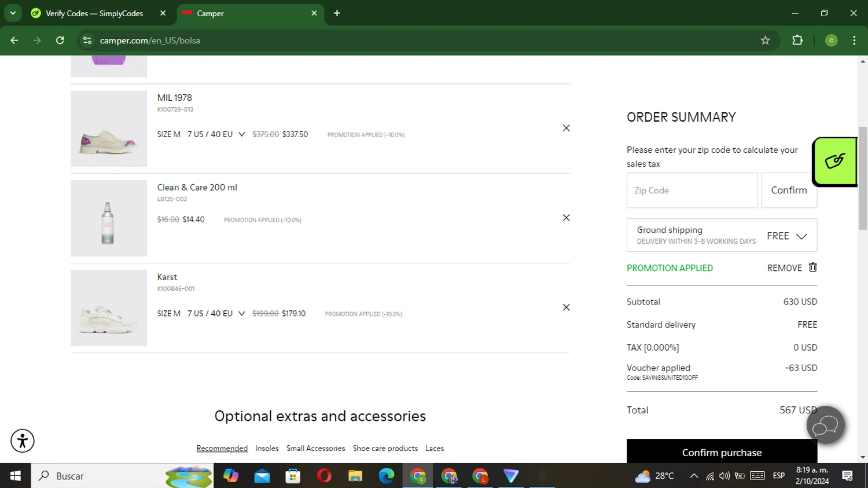Open Opera browser from taskbar

(324, 476)
